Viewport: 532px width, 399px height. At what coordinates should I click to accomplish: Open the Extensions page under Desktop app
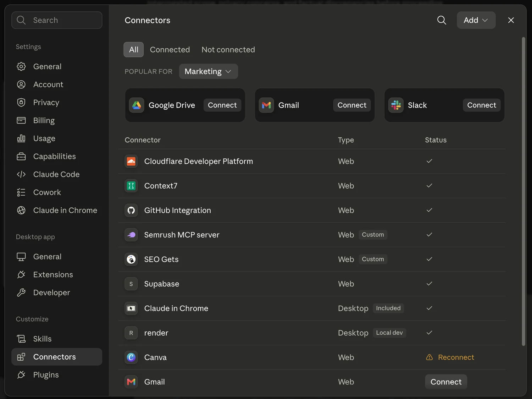57,274
